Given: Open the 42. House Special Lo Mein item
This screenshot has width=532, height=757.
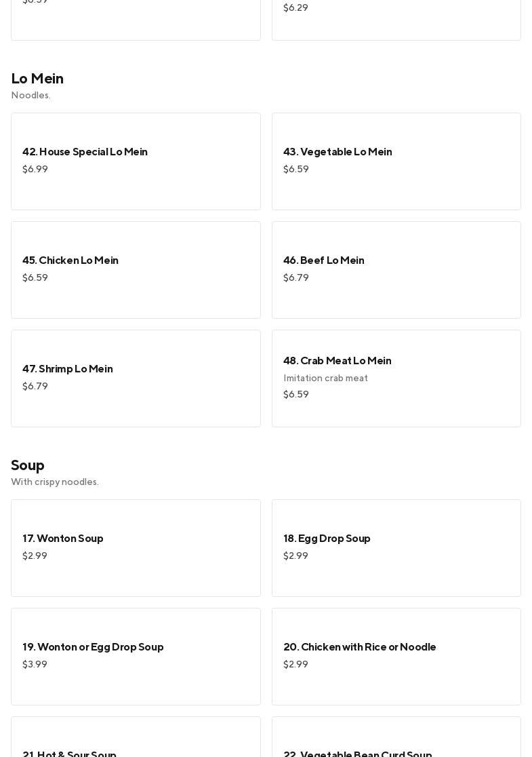Looking at the screenshot, I should pos(136,161).
